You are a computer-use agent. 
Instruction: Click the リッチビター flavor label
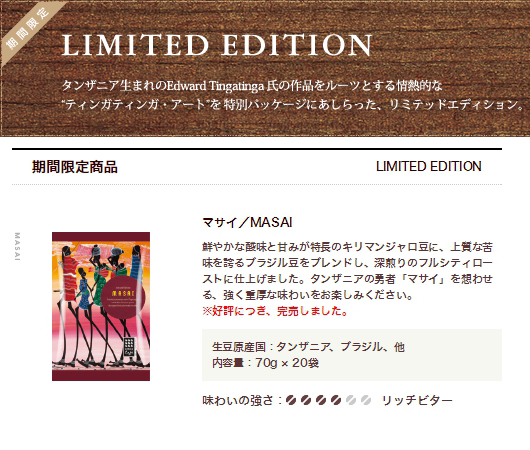tap(417, 400)
